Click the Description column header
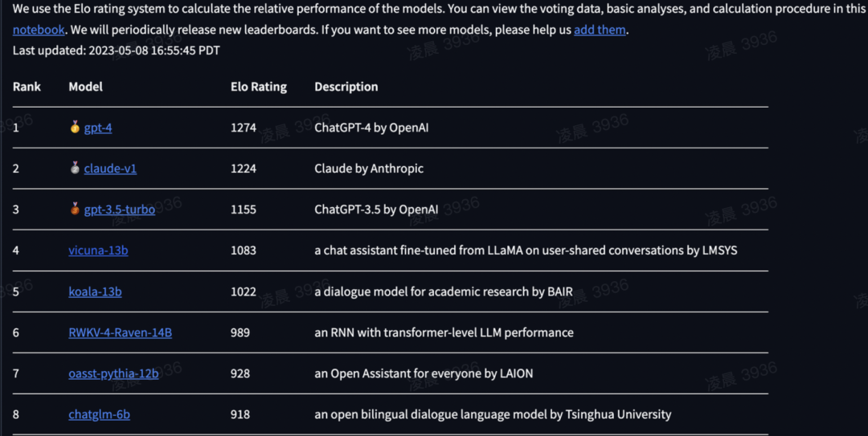Image resolution: width=868 pixels, height=436 pixels. pos(346,87)
